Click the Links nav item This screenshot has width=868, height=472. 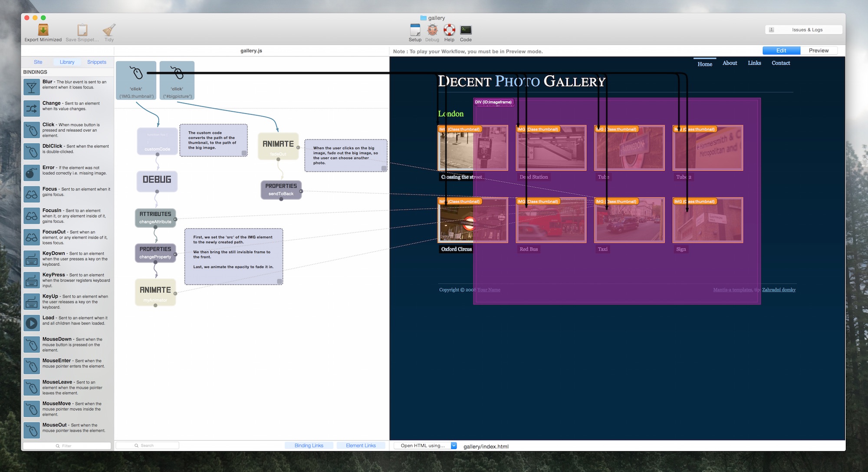[754, 63]
